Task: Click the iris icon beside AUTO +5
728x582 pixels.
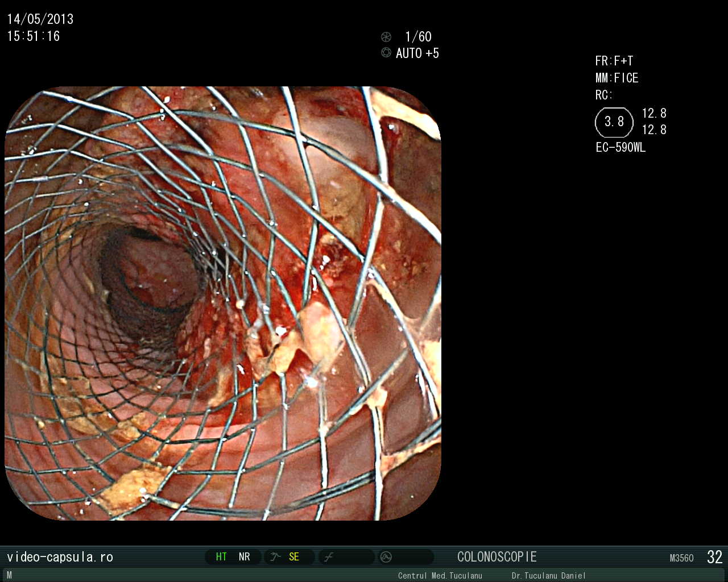Action: point(386,53)
